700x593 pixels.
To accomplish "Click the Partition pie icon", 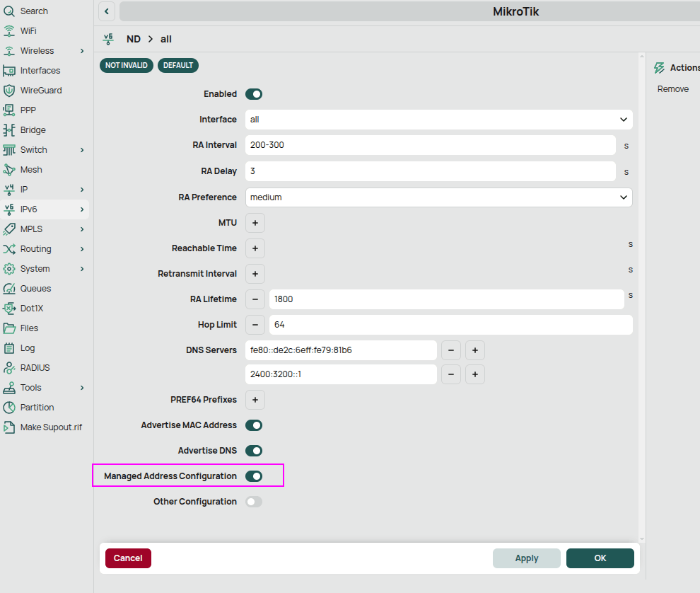I will 9,408.
